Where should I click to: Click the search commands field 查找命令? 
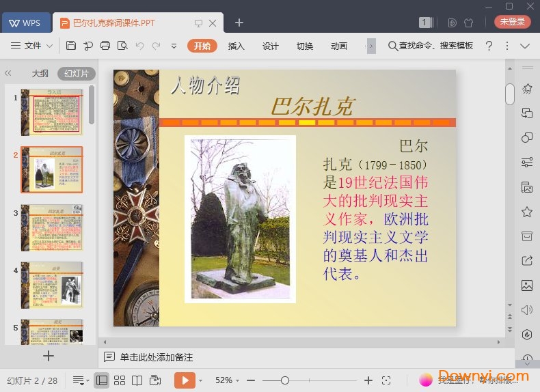[x=431, y=46]
